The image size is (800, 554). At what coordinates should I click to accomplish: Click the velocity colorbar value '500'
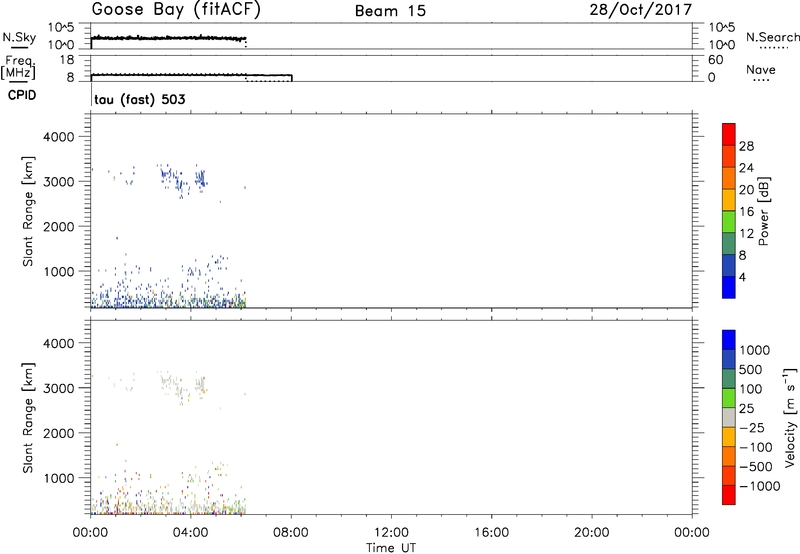pos(753,370)
